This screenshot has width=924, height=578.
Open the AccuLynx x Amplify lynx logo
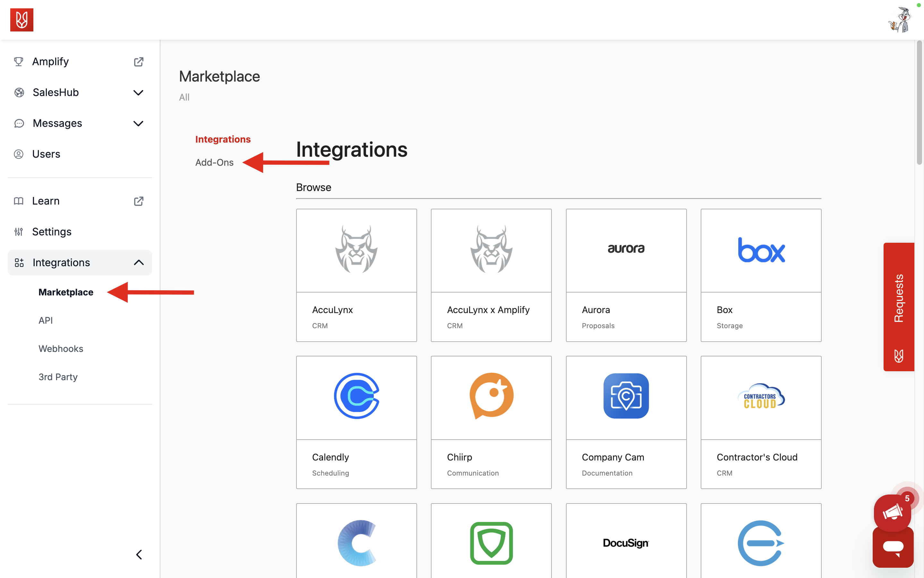tap(491, 249)
